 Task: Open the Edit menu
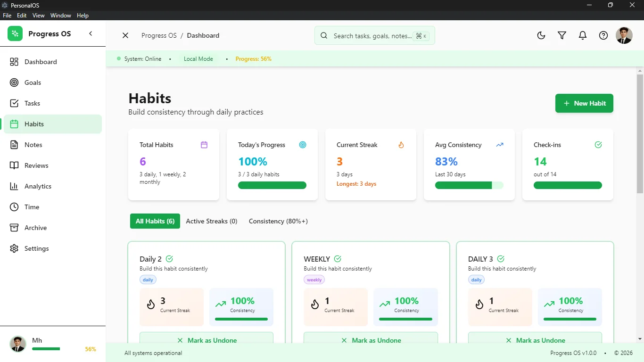coord(22,16)
